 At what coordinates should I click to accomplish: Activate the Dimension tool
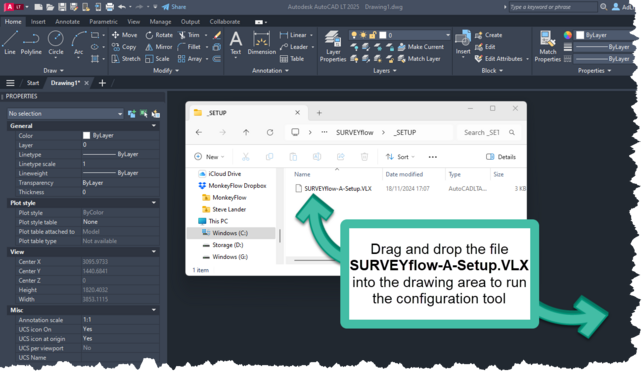pos(262,43)
